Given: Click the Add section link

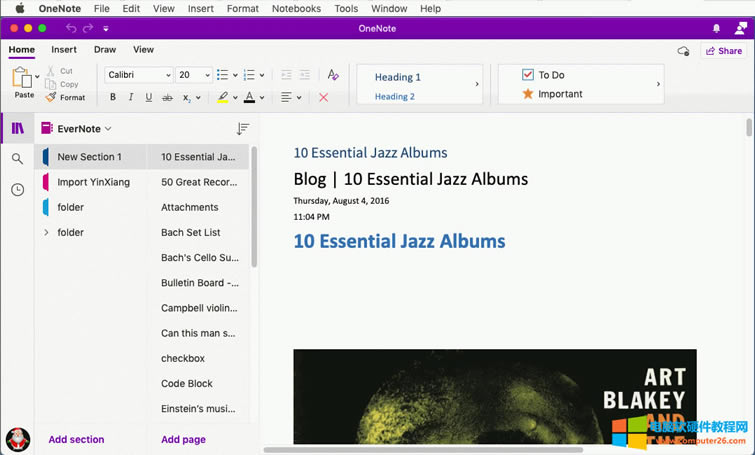Looking at the screenshot, I should [x=76, y=439].
